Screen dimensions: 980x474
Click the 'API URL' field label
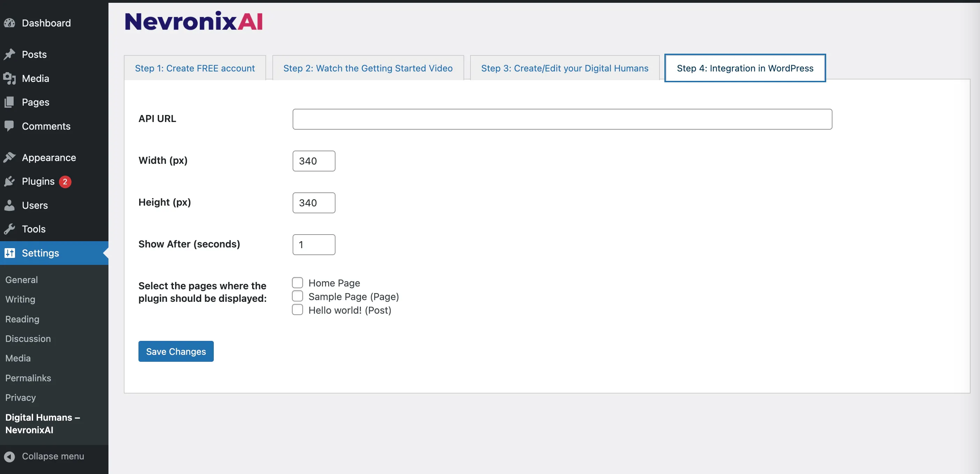click(x=157, y=118)
